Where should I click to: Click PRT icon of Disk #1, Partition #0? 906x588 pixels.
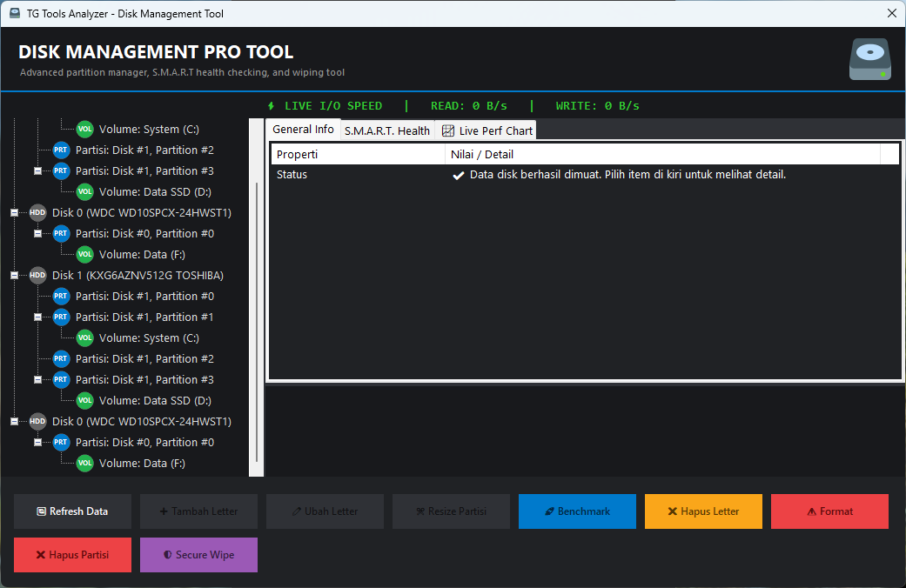61,296
